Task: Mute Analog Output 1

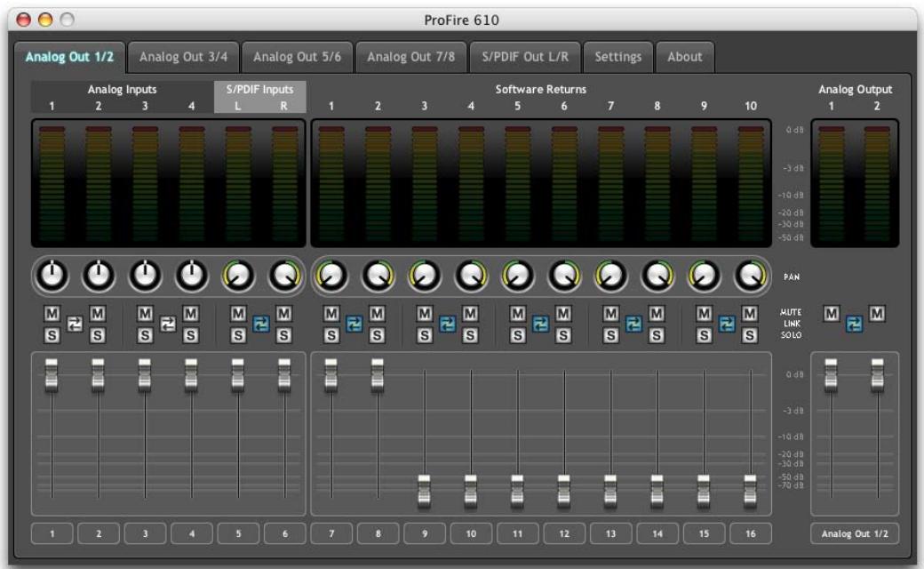Action: click(832, 313)
